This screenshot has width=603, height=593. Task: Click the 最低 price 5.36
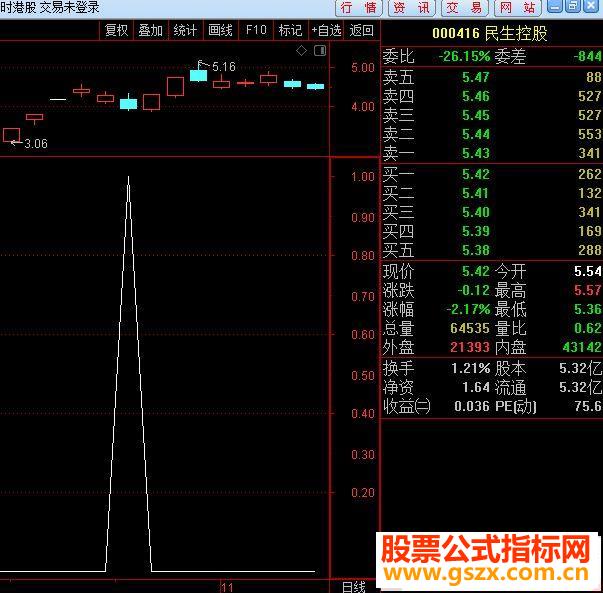pos(588,309)
